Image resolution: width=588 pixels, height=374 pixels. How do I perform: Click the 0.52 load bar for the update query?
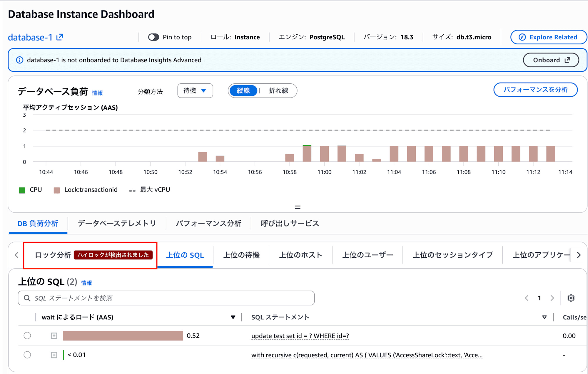pyautogui.click(x=123, y=335)
